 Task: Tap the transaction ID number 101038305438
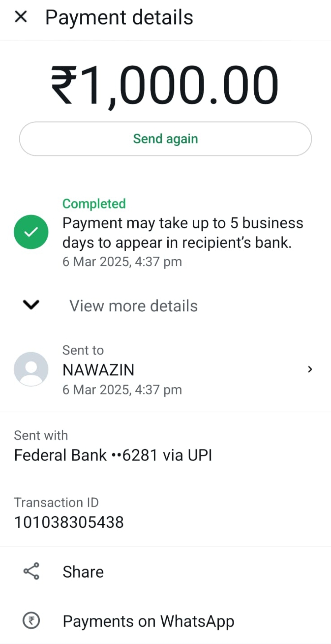pos(69,522)
